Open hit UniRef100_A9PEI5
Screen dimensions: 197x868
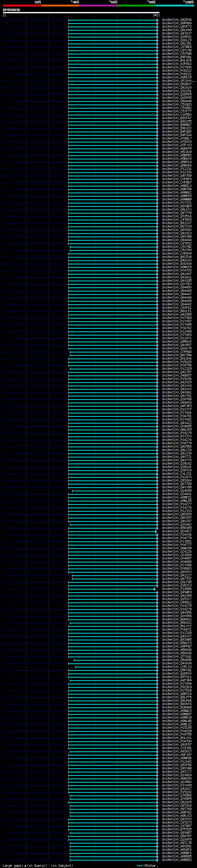(176, 78)
